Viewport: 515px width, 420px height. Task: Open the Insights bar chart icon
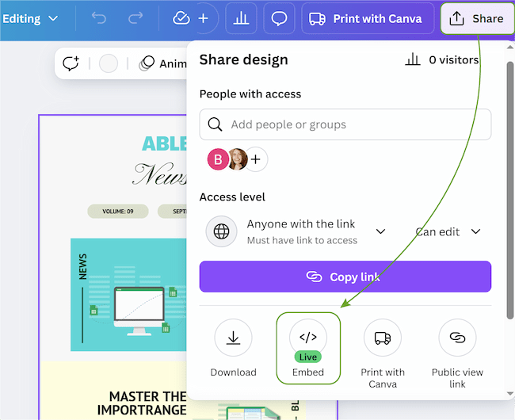pos(241,18)
